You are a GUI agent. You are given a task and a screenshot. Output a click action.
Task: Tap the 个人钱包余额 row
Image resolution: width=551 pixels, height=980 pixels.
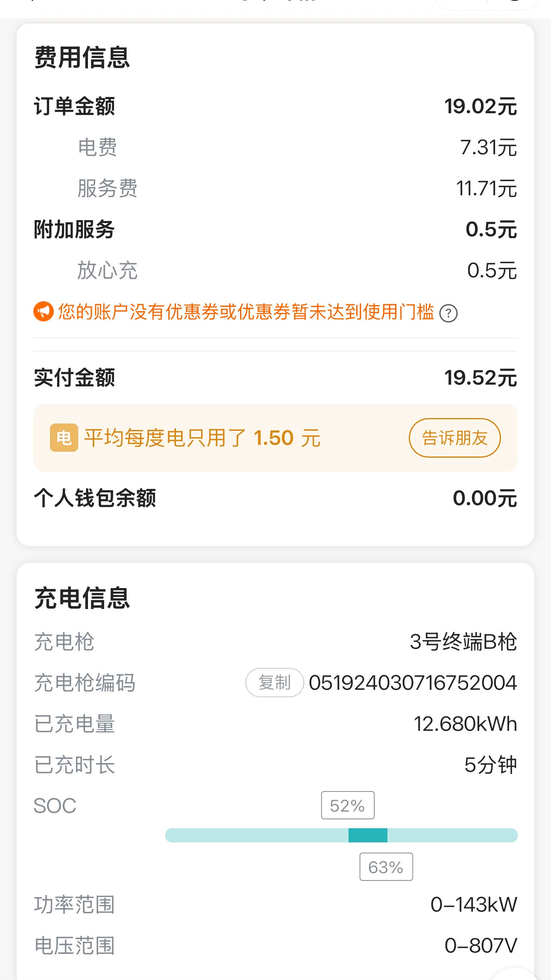(x=275, y=498)
